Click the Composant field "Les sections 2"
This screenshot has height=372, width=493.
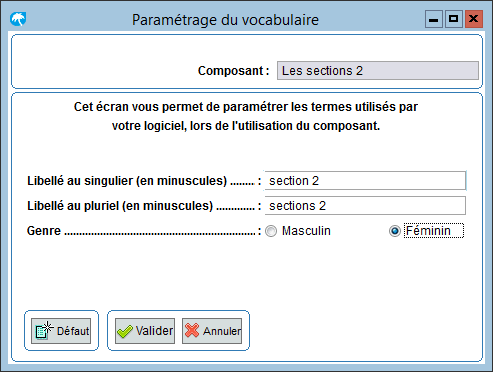pyautogui.click(x=378, y=70)
